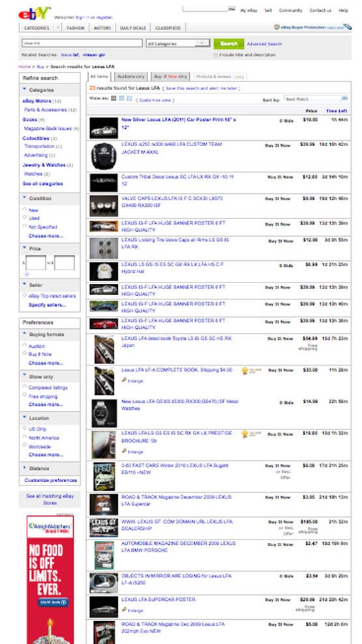This screenshot has height=644, width=362.
Task: Toggle Include title and description
Action: (x=216, y=55)
